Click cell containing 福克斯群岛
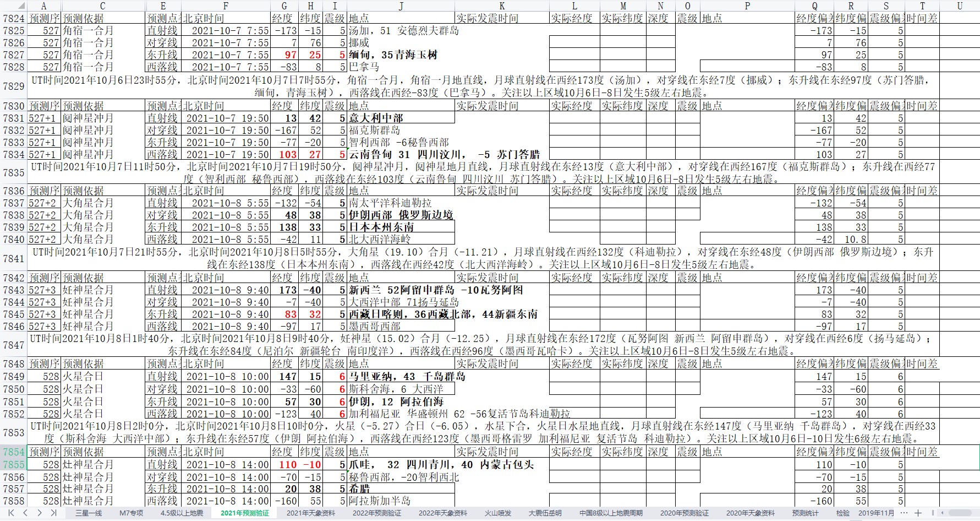The height and width of the screenshot is (521, 980). coord(401,130)
